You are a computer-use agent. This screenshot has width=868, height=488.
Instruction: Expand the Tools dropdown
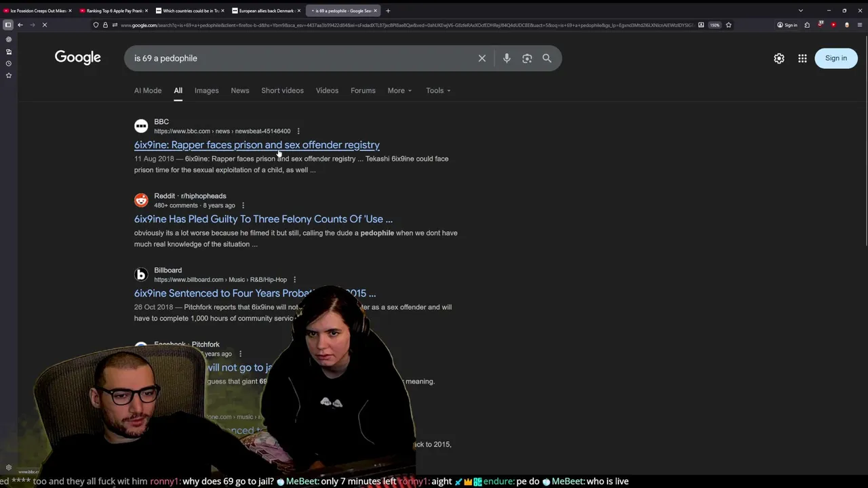(x=438, y=91)
